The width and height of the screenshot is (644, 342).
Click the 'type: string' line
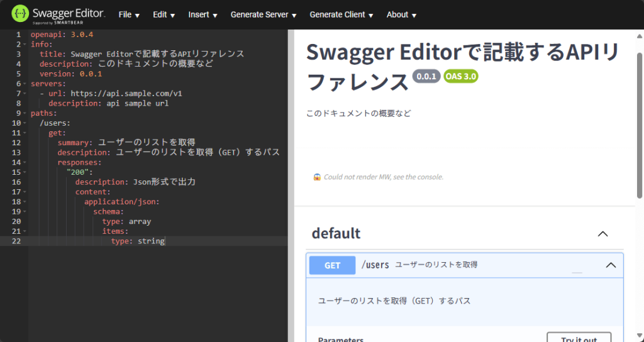click(x=138, y=241)
